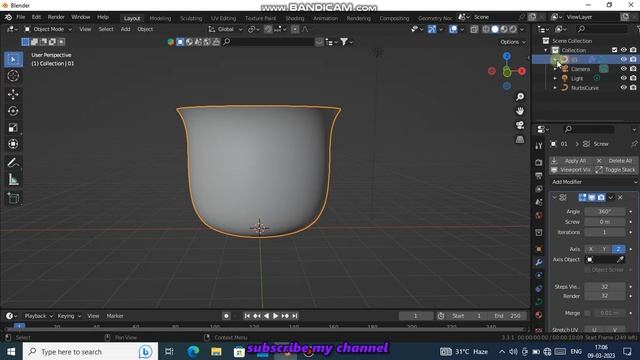Screen dimensions: 640x360
Task: Open Modifier properties wrench tab
Action: [x=539, y=262]
